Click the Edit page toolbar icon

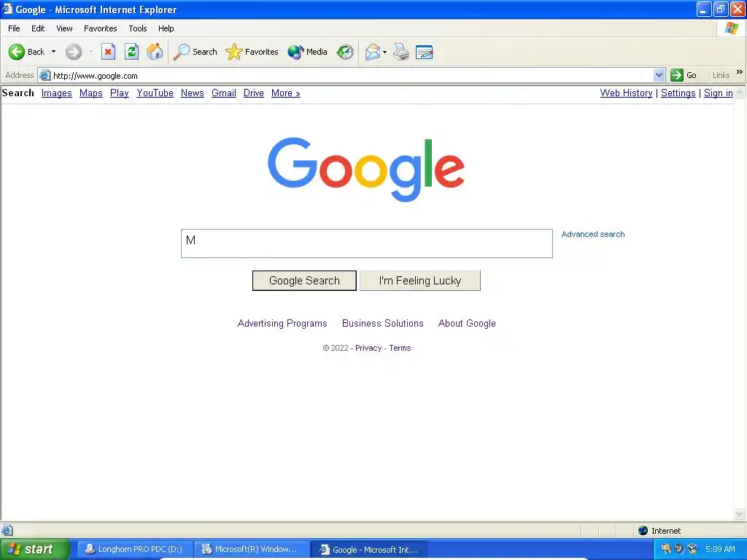pos(424,52)
